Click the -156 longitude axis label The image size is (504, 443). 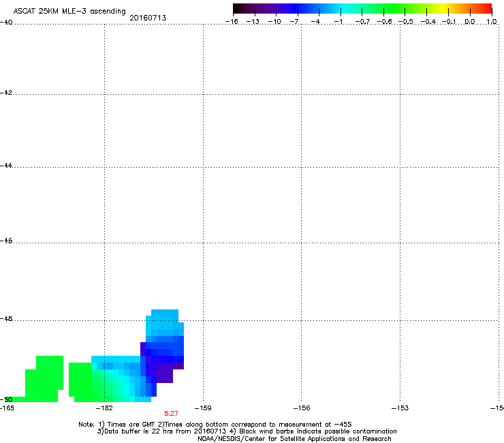[x=302, y=408]
